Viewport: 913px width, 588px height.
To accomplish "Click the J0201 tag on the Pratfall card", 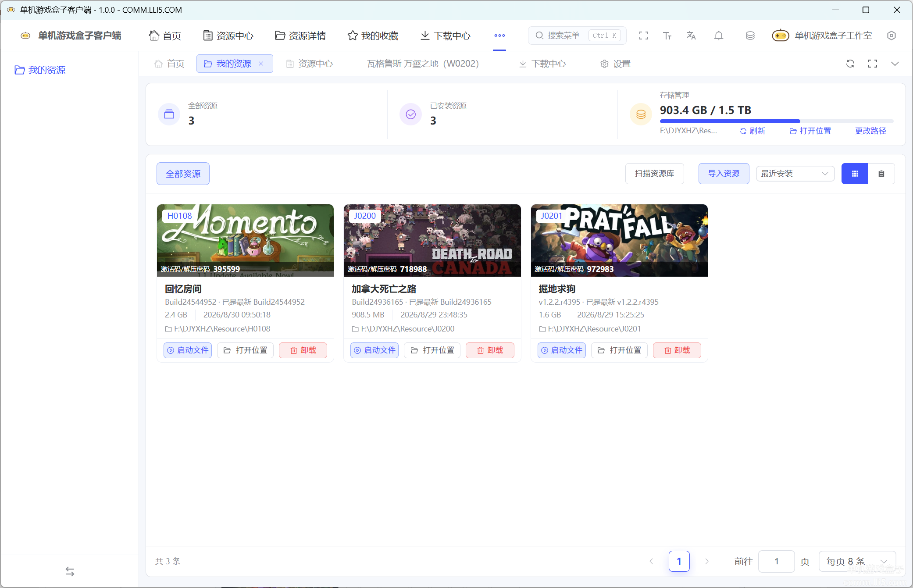I will [x=552, y=216].
